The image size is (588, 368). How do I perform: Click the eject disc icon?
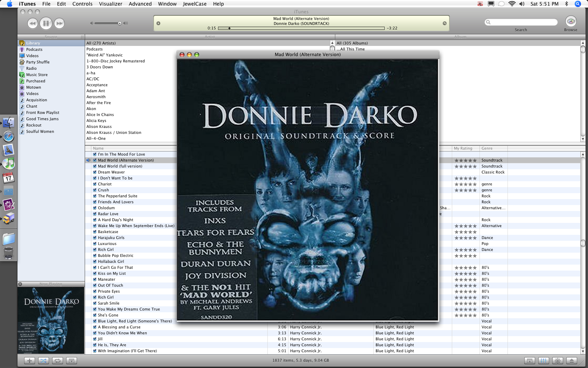tap(572, 361)
